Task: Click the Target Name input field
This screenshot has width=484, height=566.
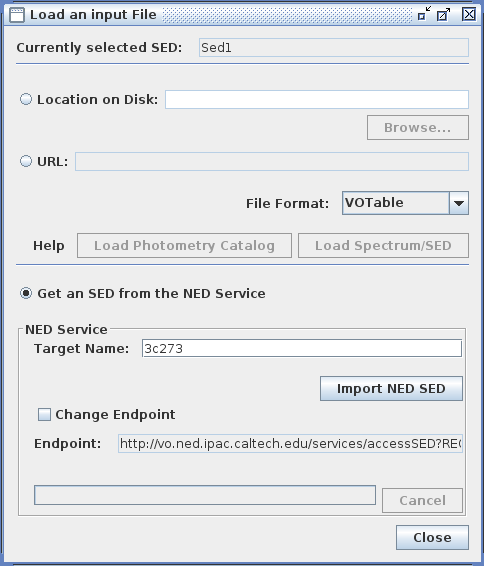Action: pos(302,348)
